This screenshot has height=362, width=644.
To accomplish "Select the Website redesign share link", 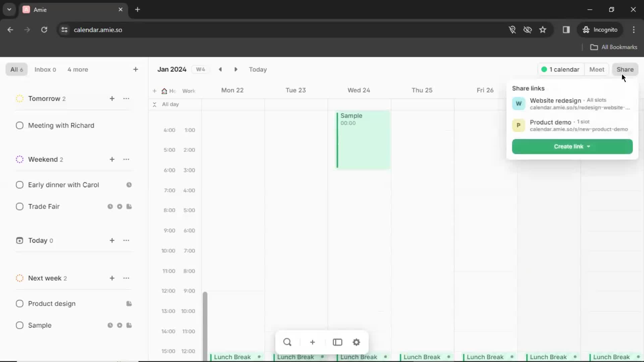I will tap(571, 103).
